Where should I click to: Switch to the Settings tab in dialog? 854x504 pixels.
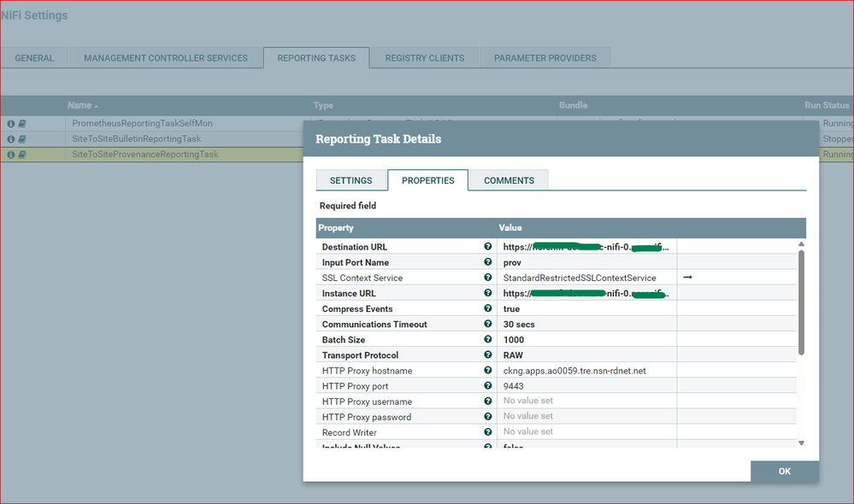pyautogui.click(x=350, y=180)
